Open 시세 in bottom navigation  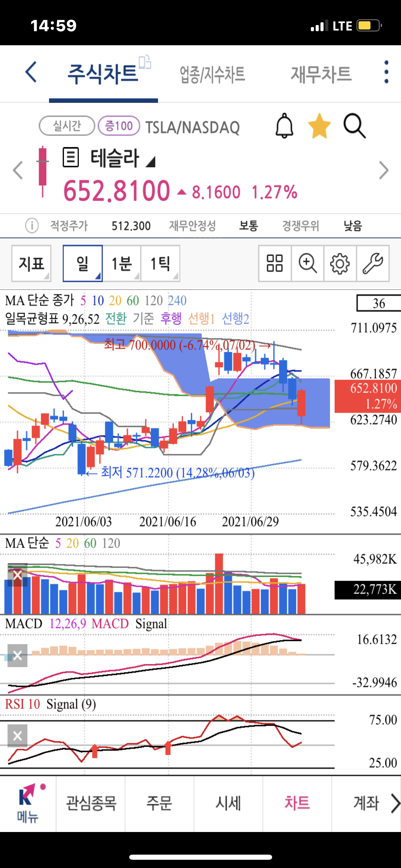[228, 803]
